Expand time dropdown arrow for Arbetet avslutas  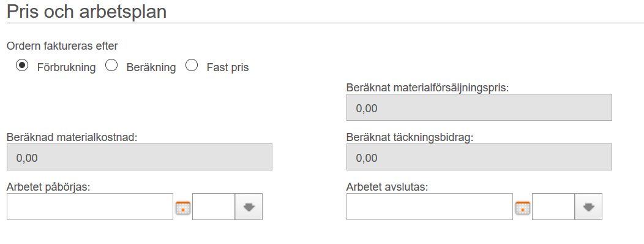588,207
